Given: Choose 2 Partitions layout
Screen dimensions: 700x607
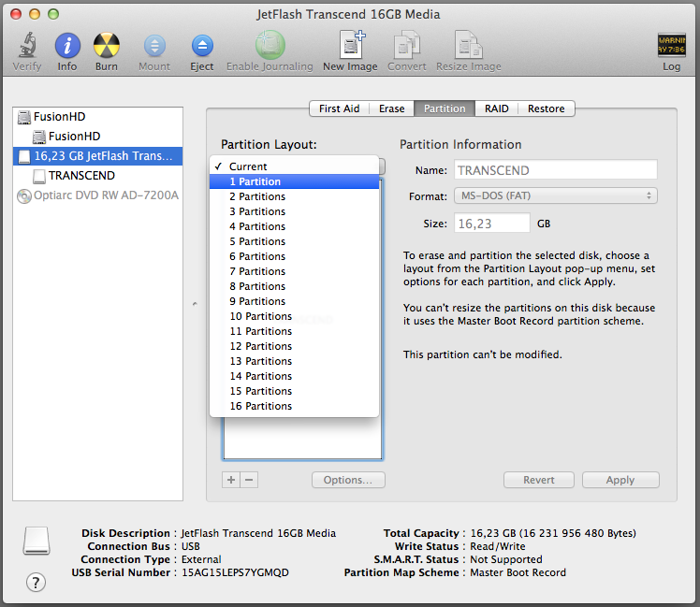Looking at the screenshot, I should [294, 196].
